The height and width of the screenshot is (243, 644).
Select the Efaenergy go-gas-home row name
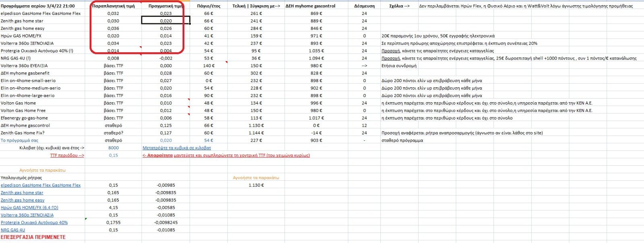(x=24, y=118)
